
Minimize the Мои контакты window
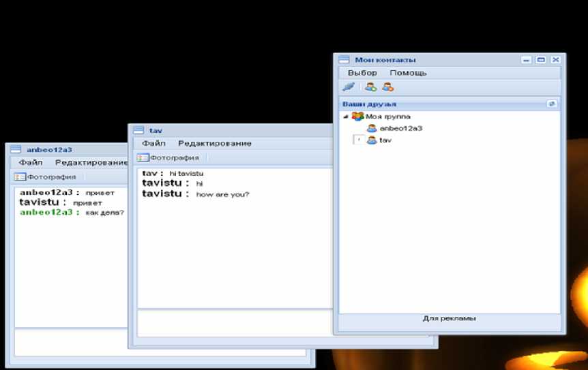526,60
